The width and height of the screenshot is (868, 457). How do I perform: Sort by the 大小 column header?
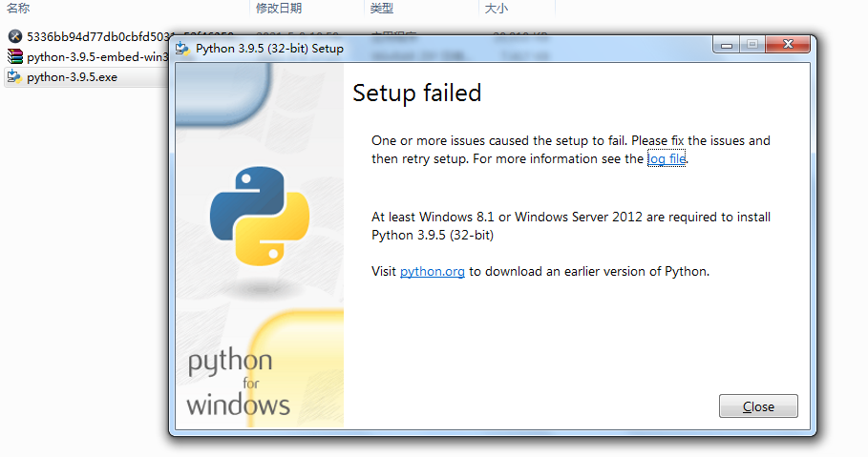[x=496, y=9]
